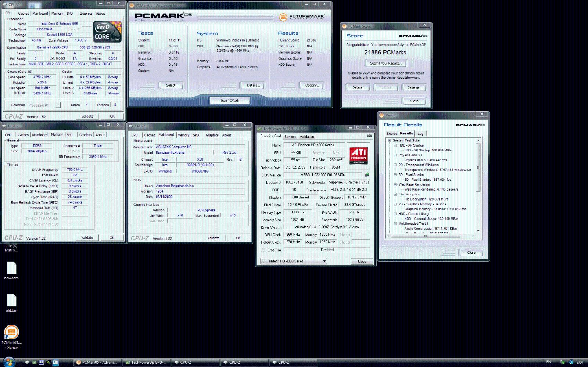Open the CPU tab in the CPU-Z mainboard window
Image resolution: width=588 pixels, height=367 pixels.
pos(135,135)
